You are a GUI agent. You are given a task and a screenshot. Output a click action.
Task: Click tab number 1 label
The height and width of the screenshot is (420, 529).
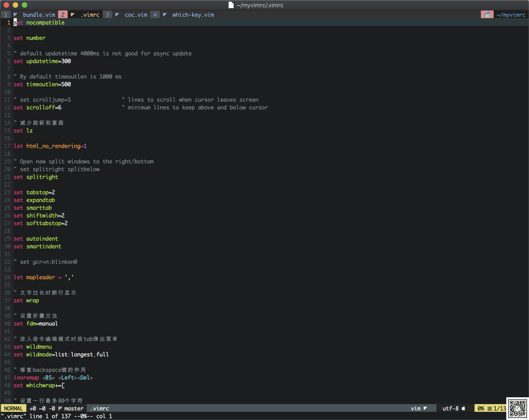[6, 15]
